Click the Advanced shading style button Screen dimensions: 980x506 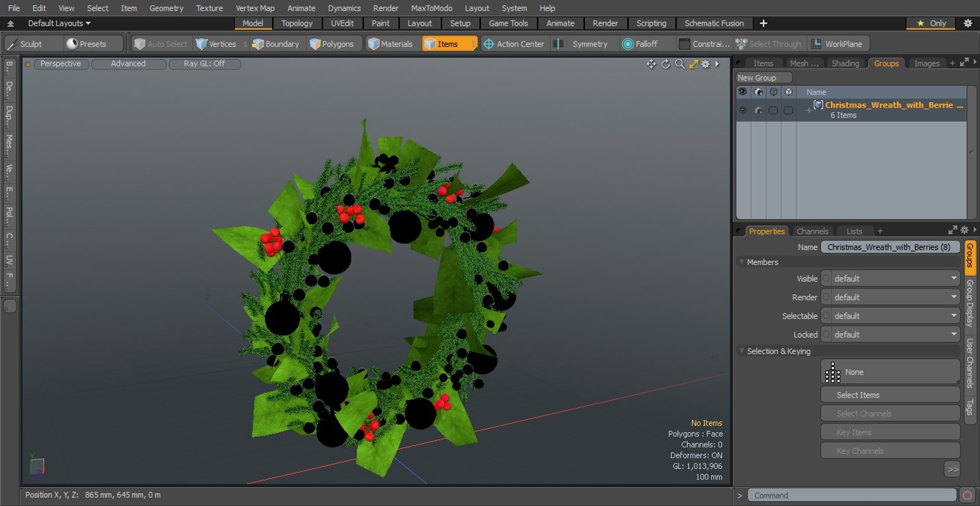tap(128, 64)
